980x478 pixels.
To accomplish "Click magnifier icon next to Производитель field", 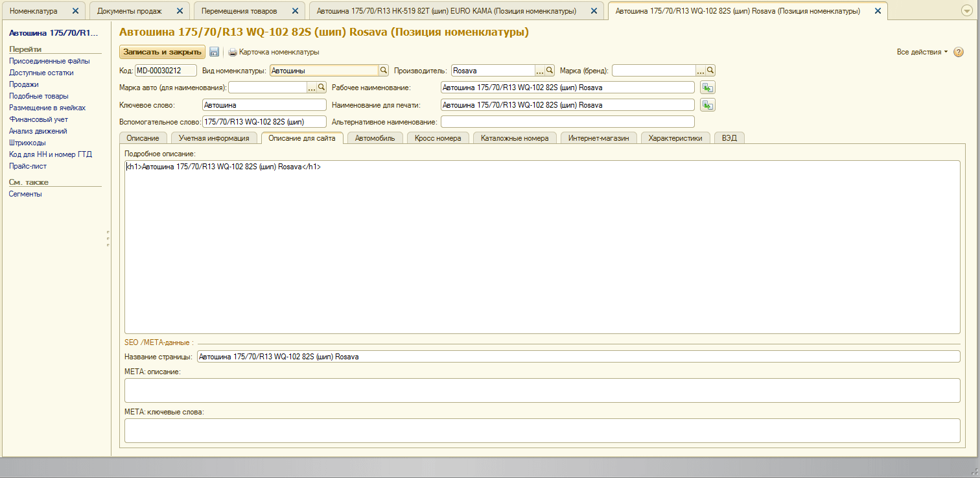I will (x=550, y=71).
